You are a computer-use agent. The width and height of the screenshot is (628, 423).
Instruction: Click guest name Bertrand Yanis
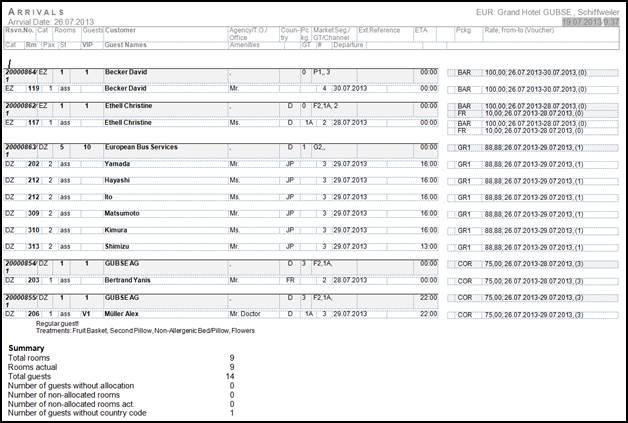tap(127, 280)
